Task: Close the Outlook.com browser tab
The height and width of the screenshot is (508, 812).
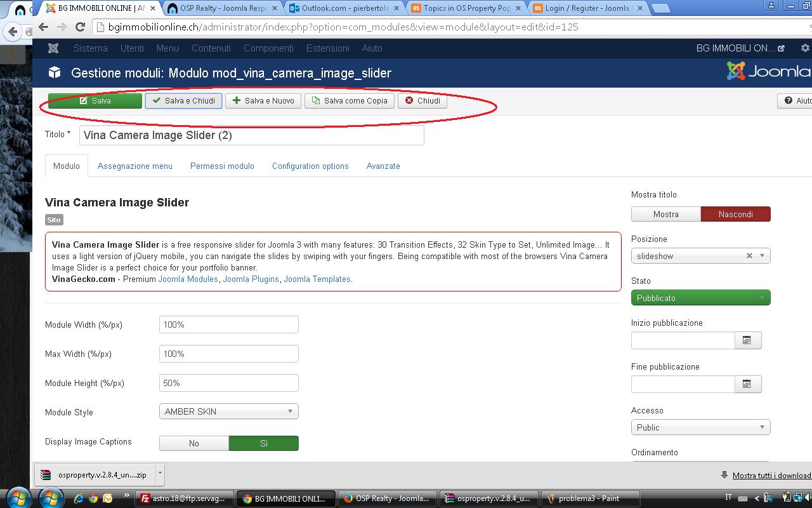Action: (x=396, y=9)
